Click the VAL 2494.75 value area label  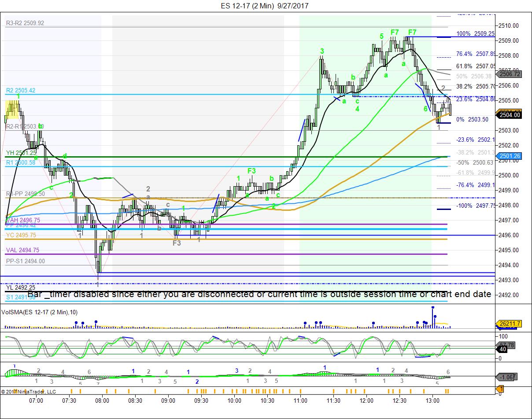(x=22, y=250)
